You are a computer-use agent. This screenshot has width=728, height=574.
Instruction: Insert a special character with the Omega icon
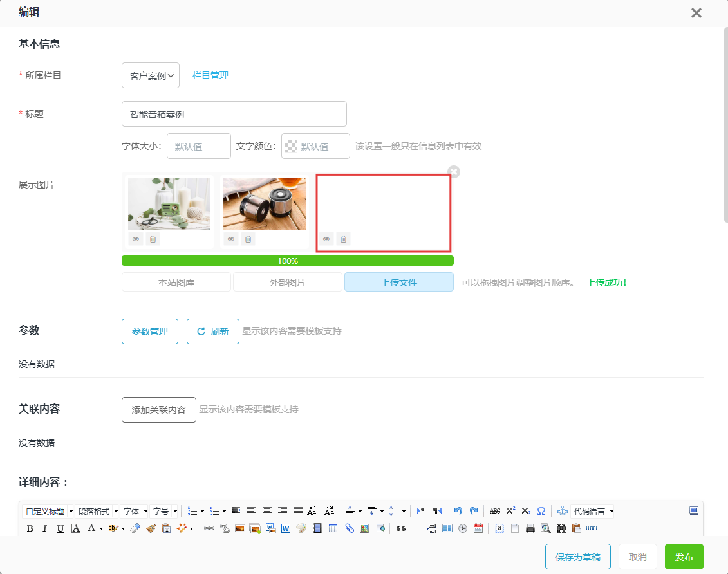tap(541, 511)
